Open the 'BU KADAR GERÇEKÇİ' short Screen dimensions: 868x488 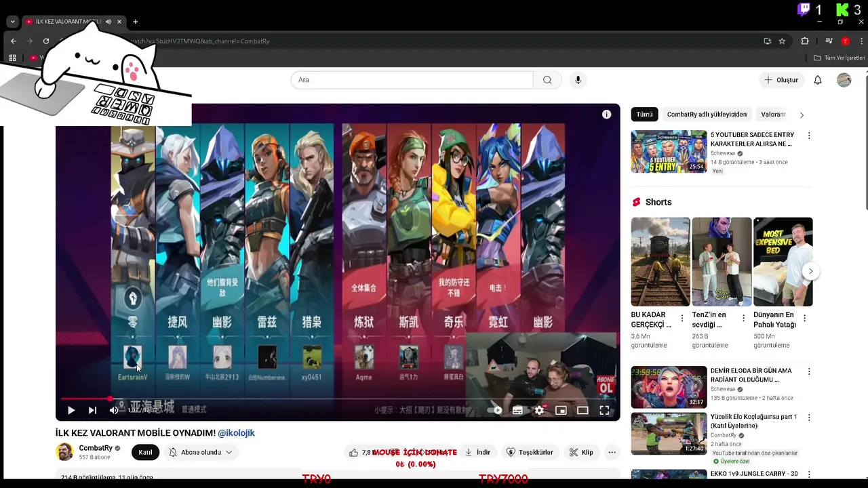point(660,262)
